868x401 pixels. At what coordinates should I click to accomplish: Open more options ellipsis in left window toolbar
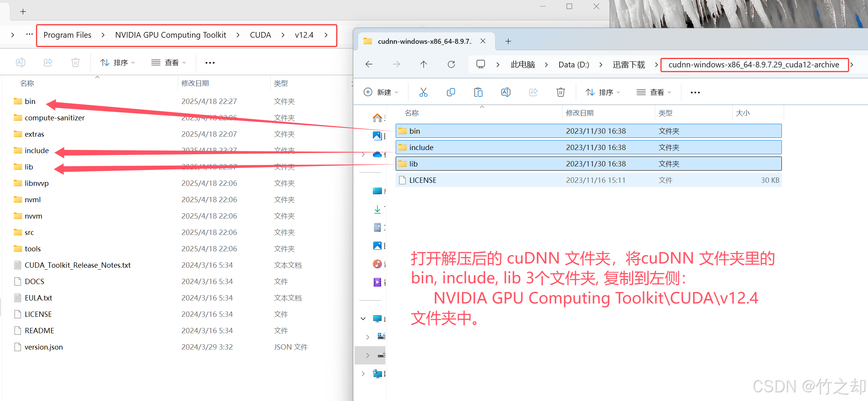210,62
